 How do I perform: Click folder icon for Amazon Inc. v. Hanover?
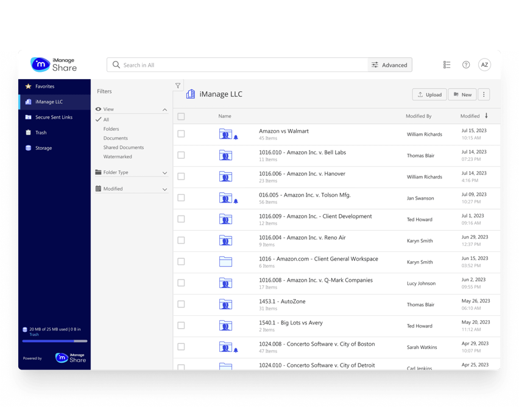tap(225, 177)
